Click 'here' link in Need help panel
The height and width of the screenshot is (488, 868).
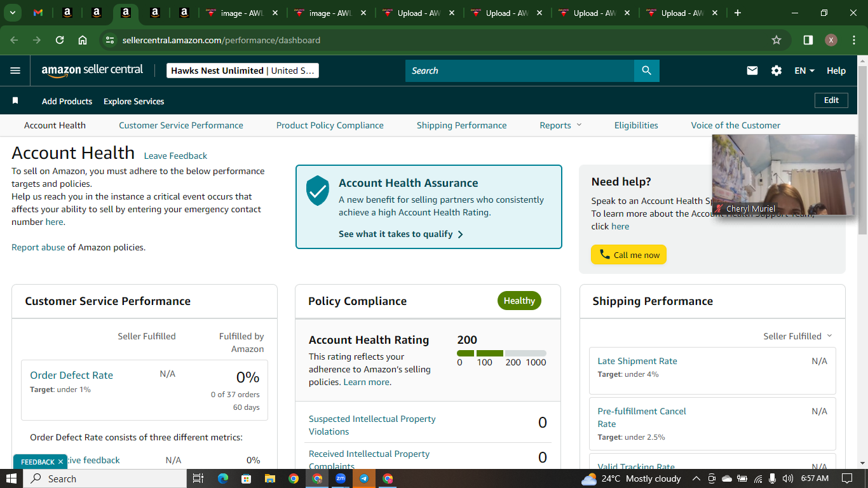620,226
